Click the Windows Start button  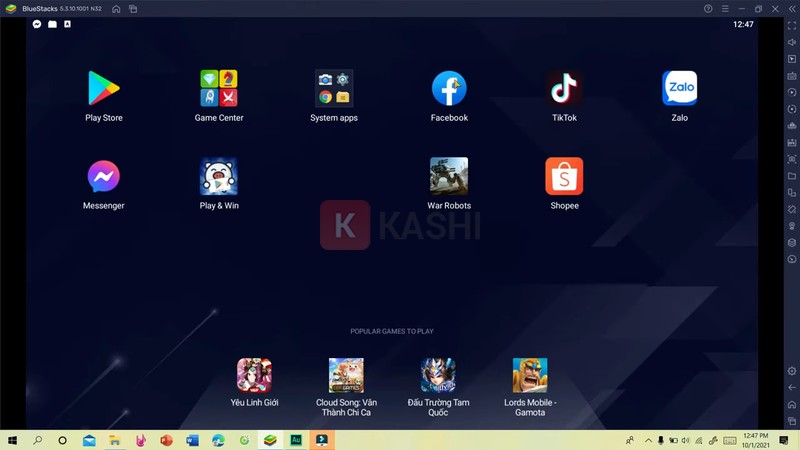point(12,440)
